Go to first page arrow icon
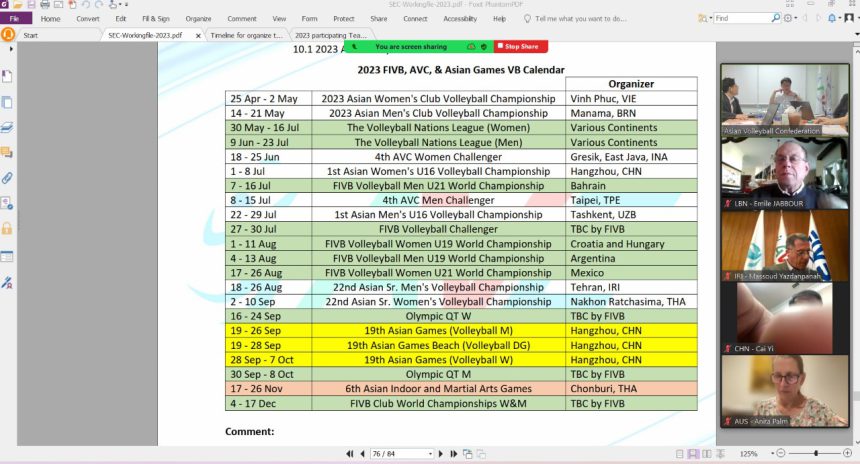 [350, 454]
